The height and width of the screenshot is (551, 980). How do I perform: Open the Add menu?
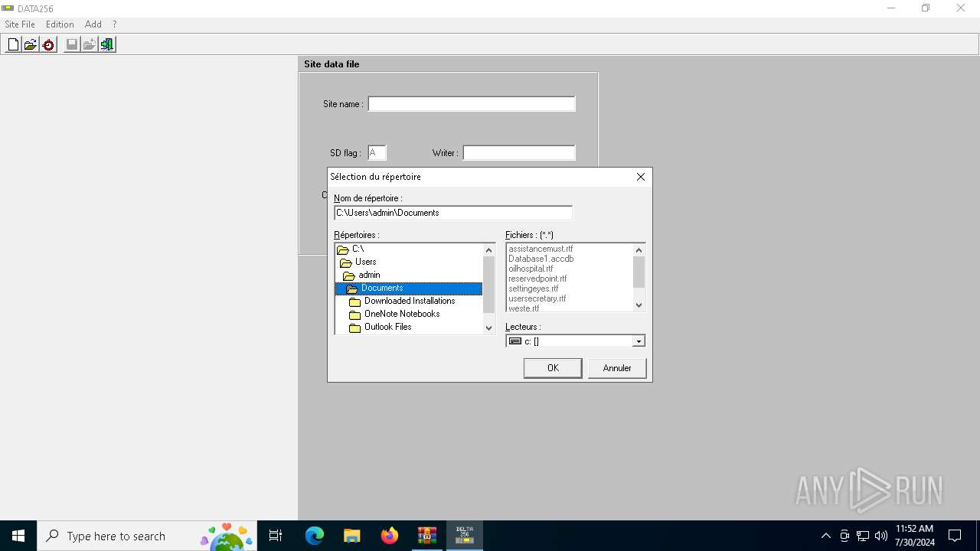[x=93, y=24]
